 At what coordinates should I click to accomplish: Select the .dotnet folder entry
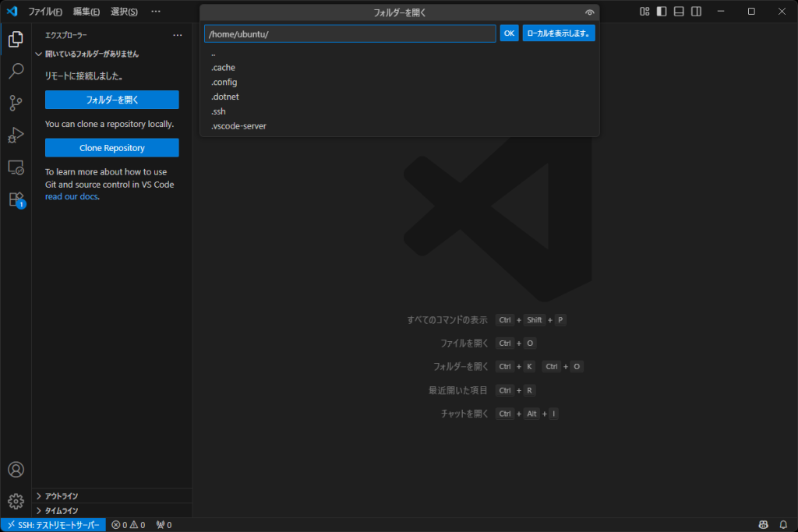[400, 97]
